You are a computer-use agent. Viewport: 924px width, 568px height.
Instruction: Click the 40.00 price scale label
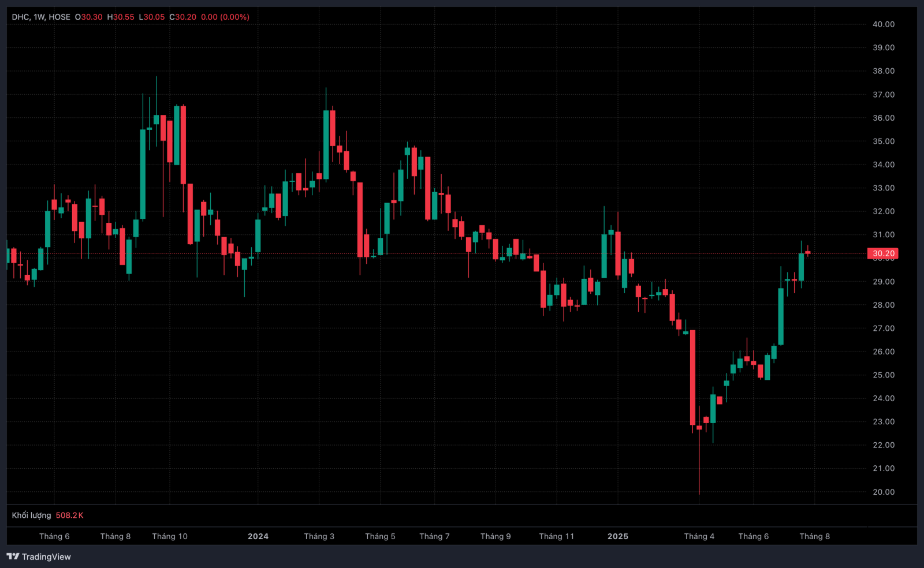coord(884,24)
